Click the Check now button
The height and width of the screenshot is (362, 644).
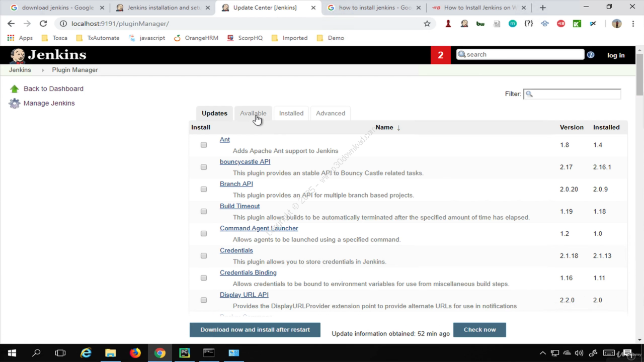(x=479, y=330)
